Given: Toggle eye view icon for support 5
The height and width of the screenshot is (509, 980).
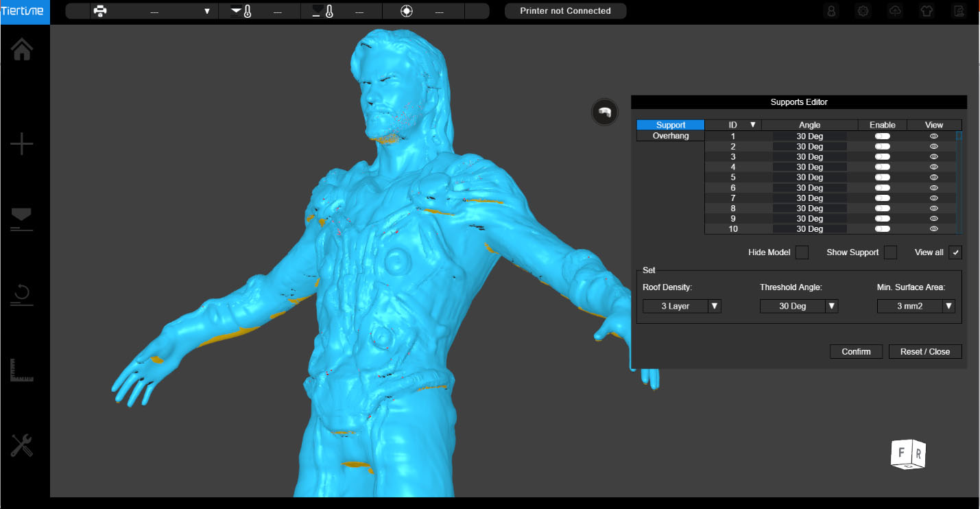Looking at the screenshot, I should click(934, 177).
